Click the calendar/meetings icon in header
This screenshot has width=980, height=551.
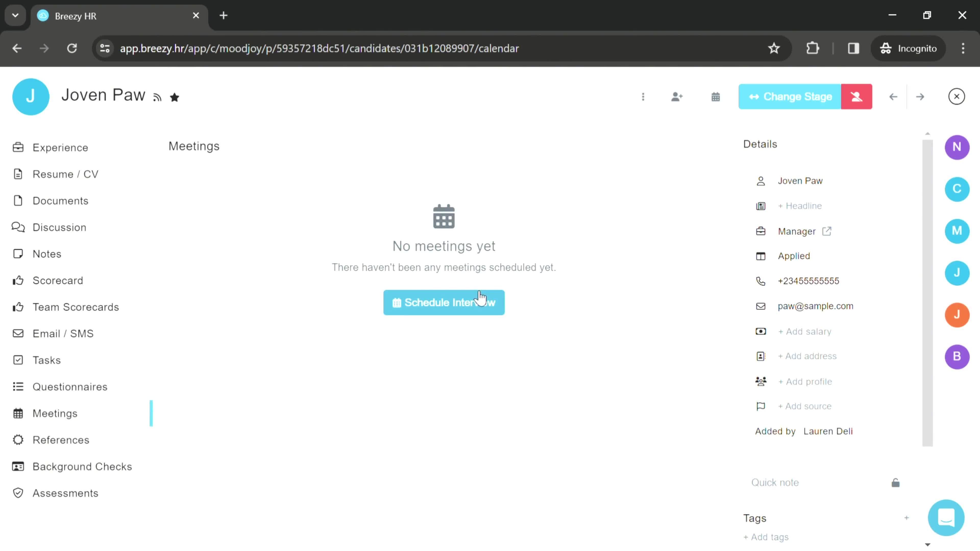[716, 96]
